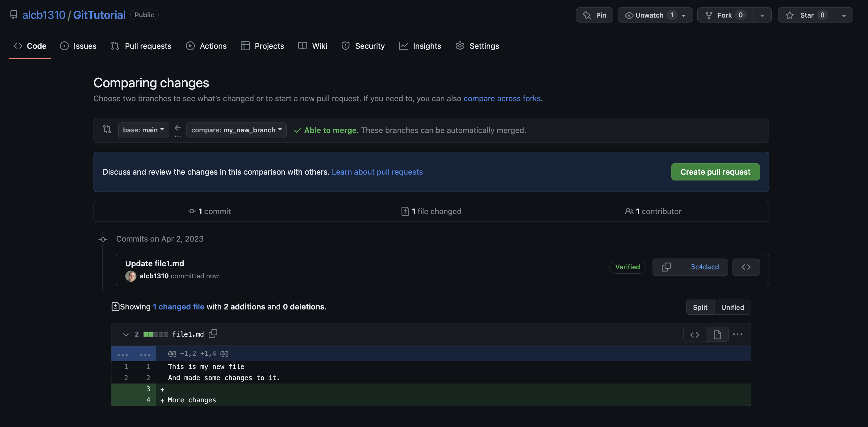Click Create pull request button
Screen dimensions: 868x427
pos(715,172)
